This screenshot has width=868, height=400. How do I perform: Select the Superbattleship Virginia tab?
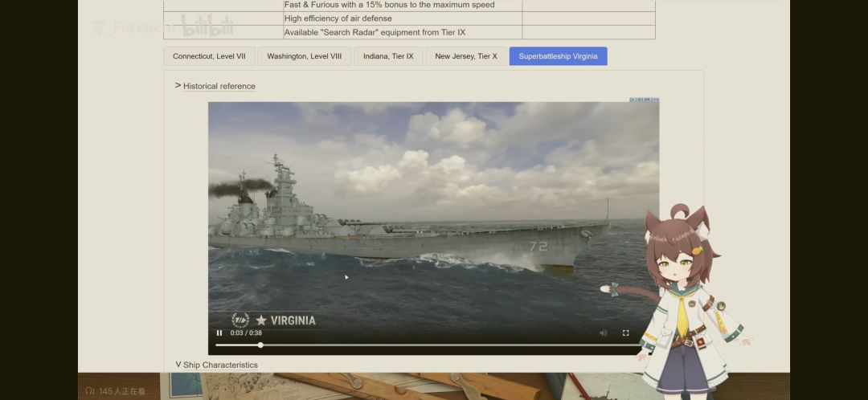[558, 56]
